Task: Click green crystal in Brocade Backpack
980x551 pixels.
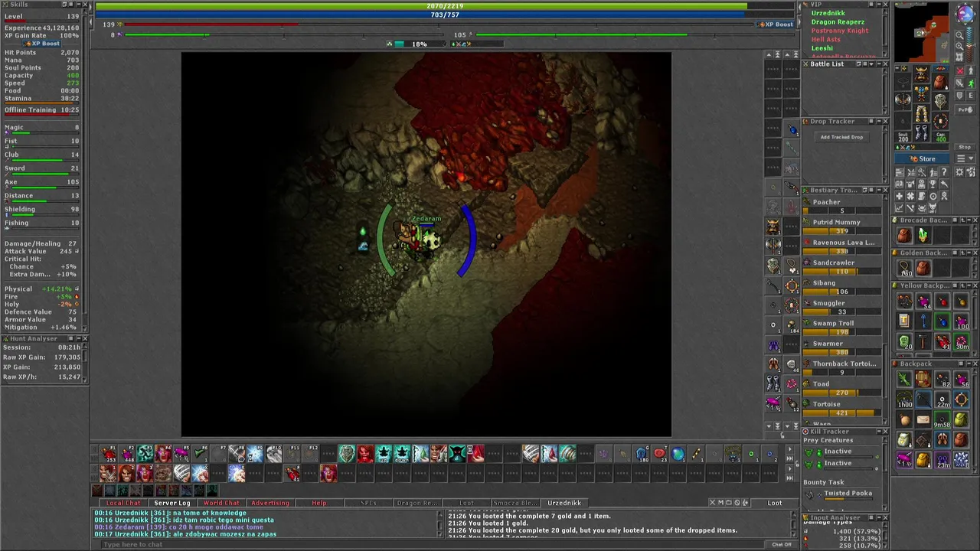Action: [923, 235]
